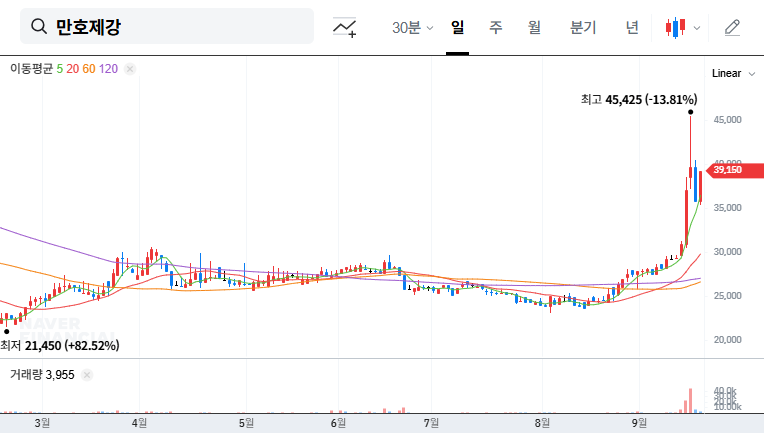The image size is (764, 433).
Task: Click the highest price marker dot
Action: coord(690,112)
